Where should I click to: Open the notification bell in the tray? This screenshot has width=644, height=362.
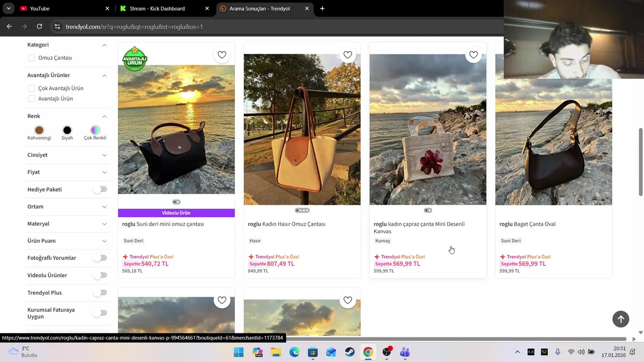(x=632, y=352)
